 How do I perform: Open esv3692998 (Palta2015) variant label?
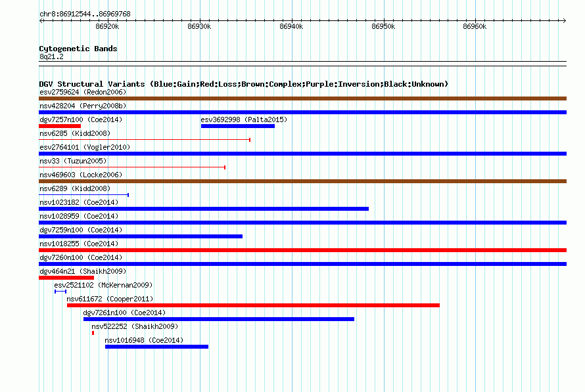(244, 120)
